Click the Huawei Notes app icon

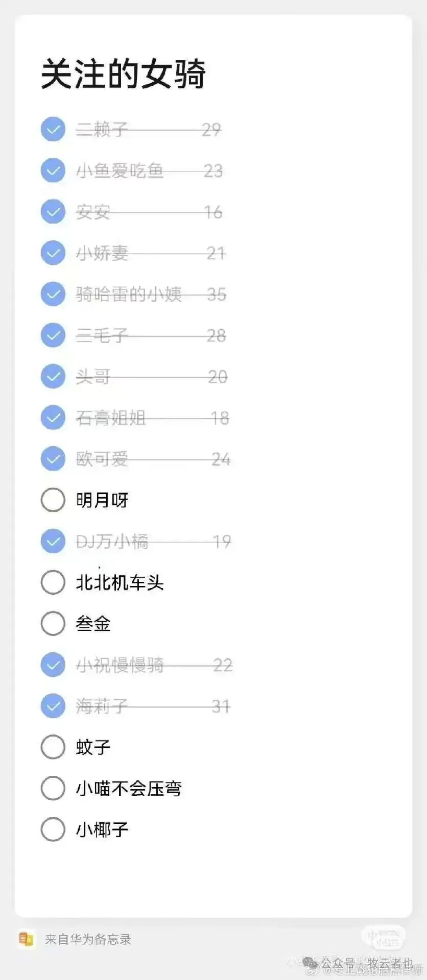pyautogui.click(x=26, y=939)
